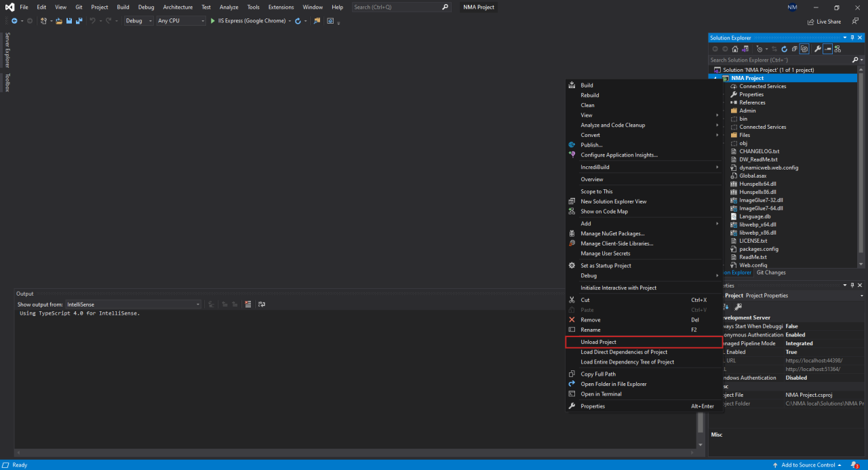
Task: Toggle Show All Files in Solution Explorer
Action: pos(804,49)
